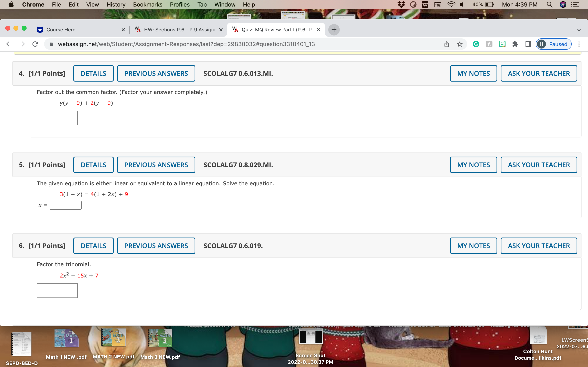Open Dropbox from the menu bar

pyautogui.click(x=401, y=4)
